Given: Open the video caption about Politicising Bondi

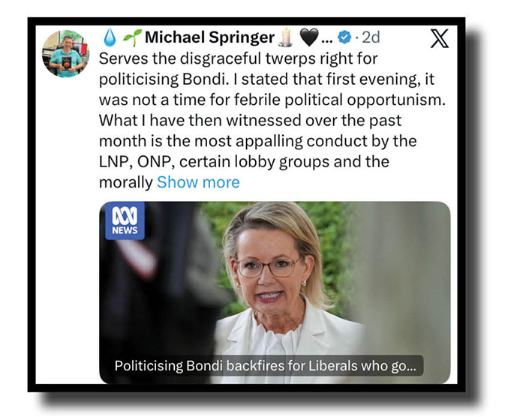Looking at the screenshot, I should [x=269, y=366].
